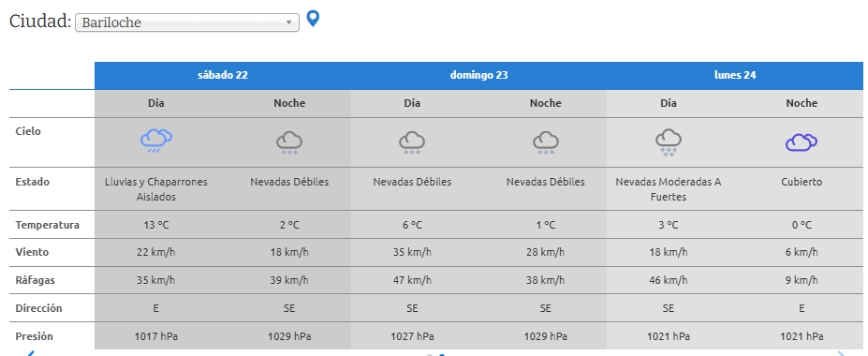Select the lunes 24 header
868x356 pixels.
click(x=735, y=75)
